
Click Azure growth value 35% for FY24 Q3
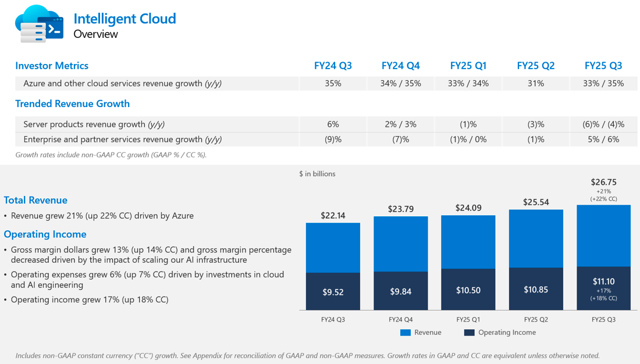[333, 84]
